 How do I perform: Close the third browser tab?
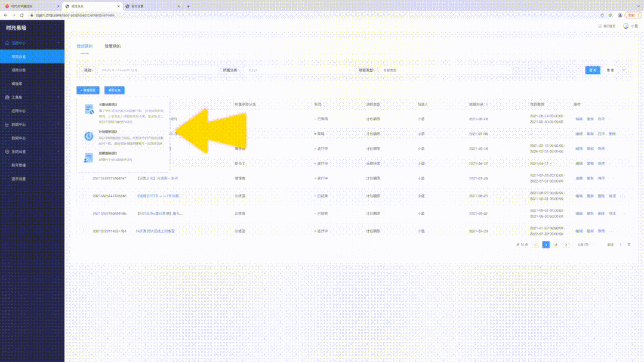pyautogui.click(x=178, y=6)
